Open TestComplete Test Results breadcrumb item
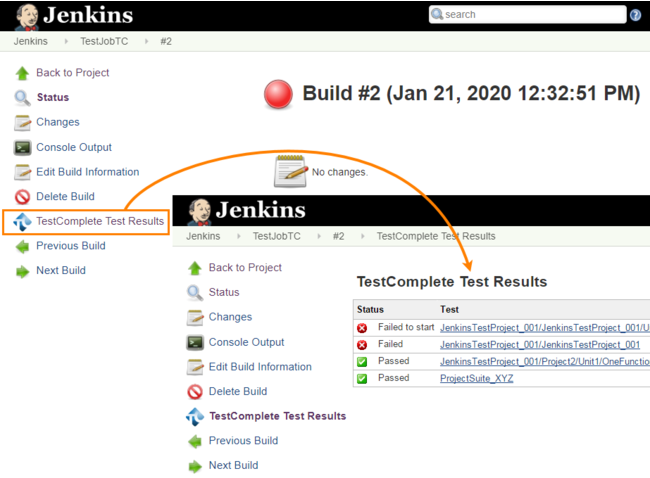 coord(436,236)
